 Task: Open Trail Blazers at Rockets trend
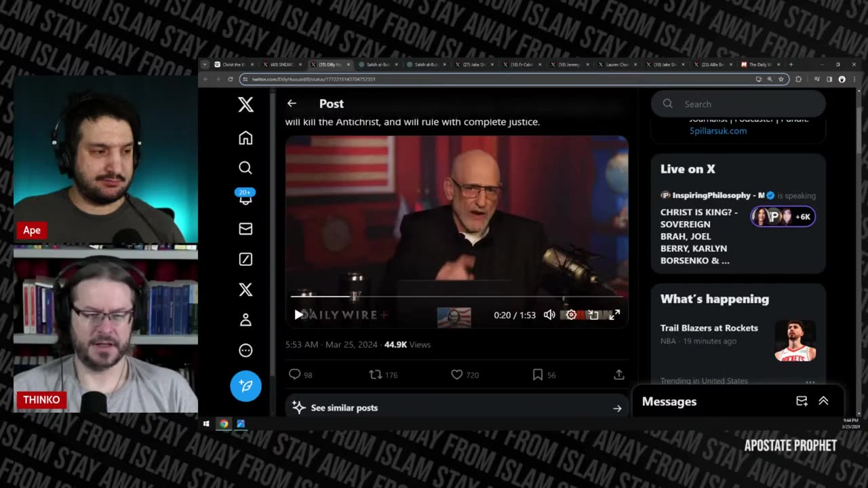click(709, 328)
